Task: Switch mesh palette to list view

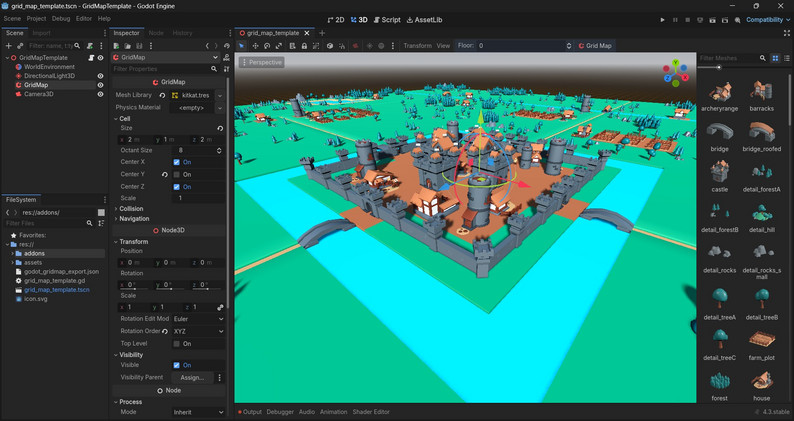Action: (x=786, y=58)
